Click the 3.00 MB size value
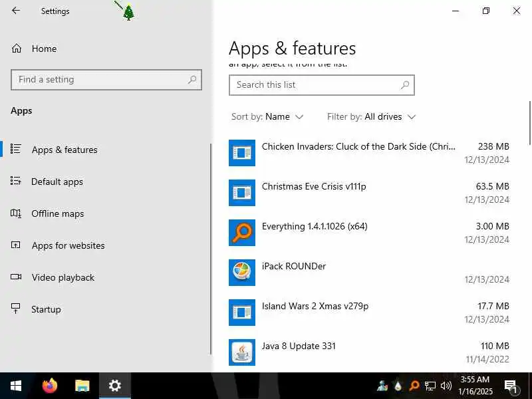 (492, 226)
